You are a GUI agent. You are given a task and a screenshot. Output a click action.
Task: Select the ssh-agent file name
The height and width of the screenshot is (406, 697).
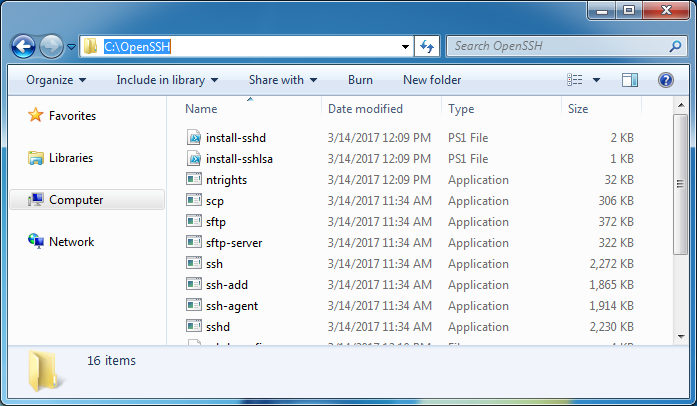pyautogui.click(x=232, y=306)
